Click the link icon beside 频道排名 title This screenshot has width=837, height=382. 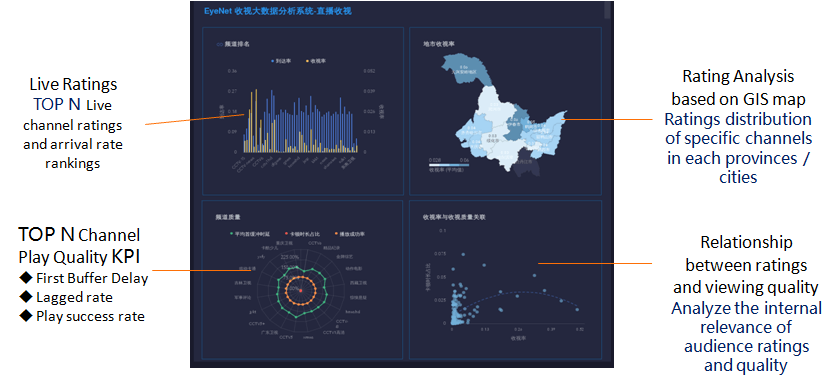pyautogui.click(x=219, y=45)
